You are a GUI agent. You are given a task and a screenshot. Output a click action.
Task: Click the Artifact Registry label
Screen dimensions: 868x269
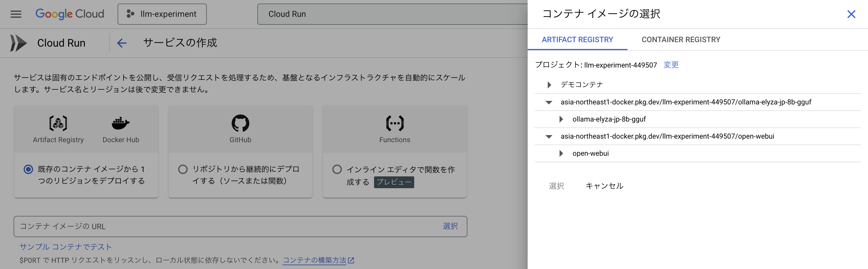click(58, 140)
